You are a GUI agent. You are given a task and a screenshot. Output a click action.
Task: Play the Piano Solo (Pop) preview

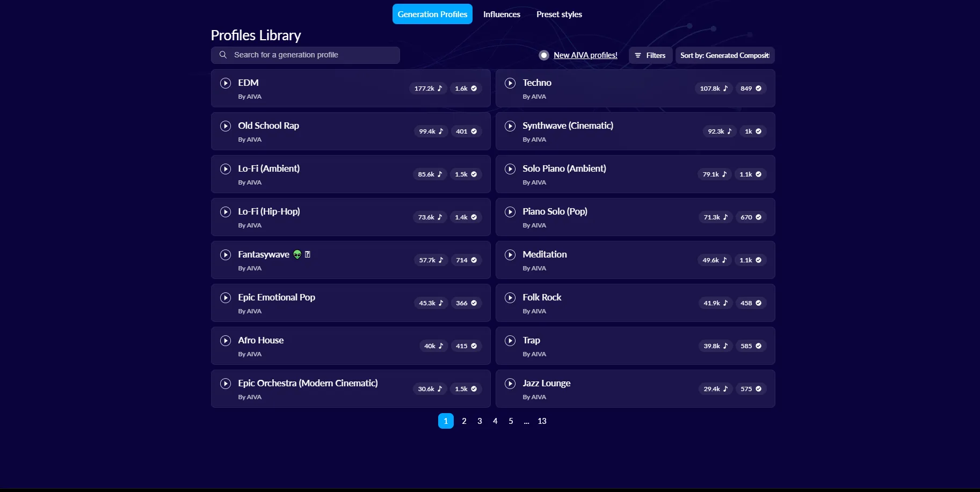(510, 212)
